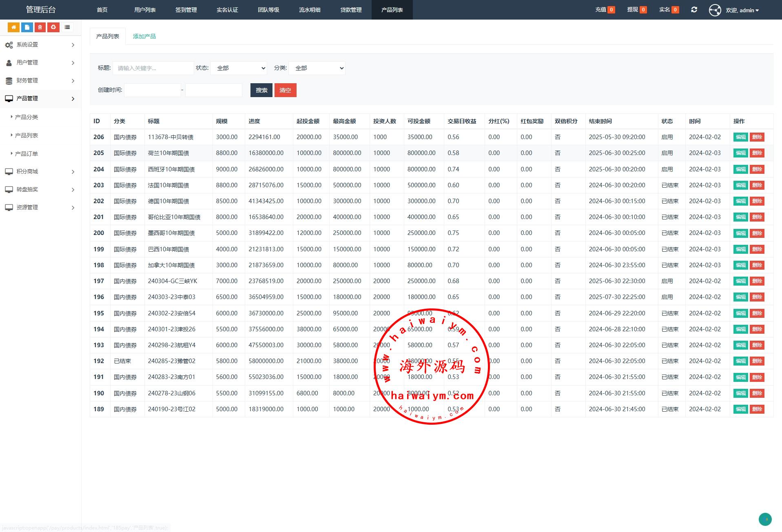Viewport: 782px width, 532px height.
Task: Click the red recycle icon button
Action: [x=53, y=27]
